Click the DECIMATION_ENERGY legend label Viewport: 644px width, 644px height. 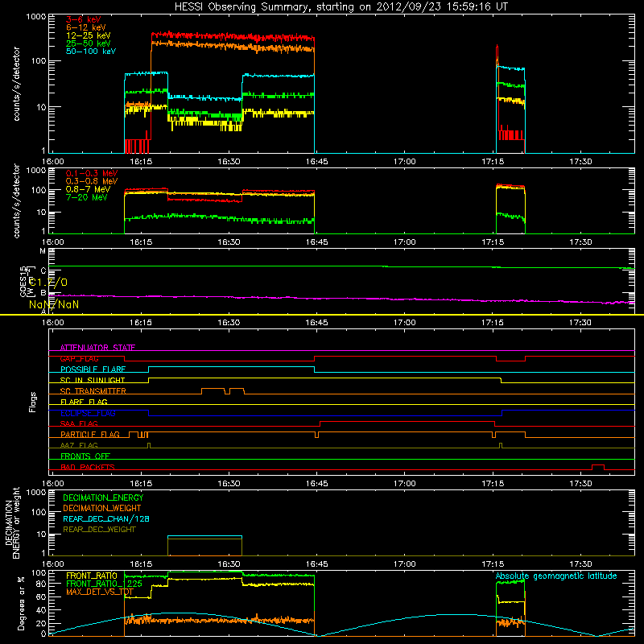coord(103,497)
